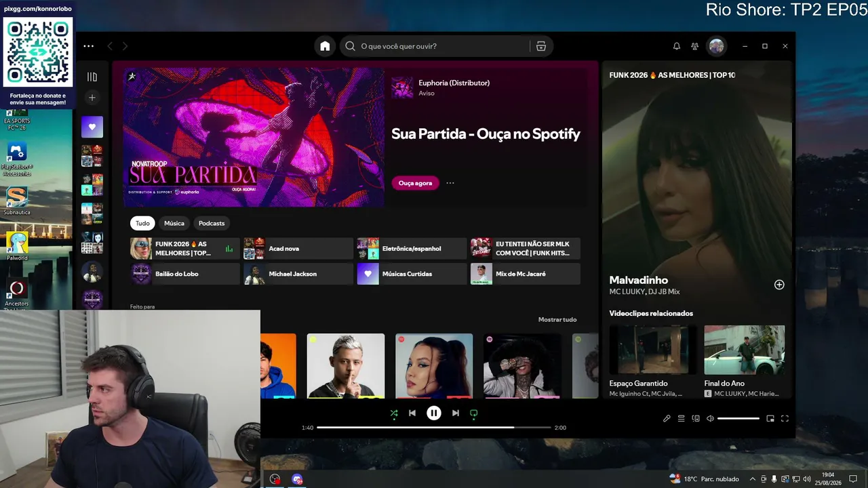The width and height of the screenshot is (868, 488).
Task: Open the user profile avatar menu
Action: [716, 46]
